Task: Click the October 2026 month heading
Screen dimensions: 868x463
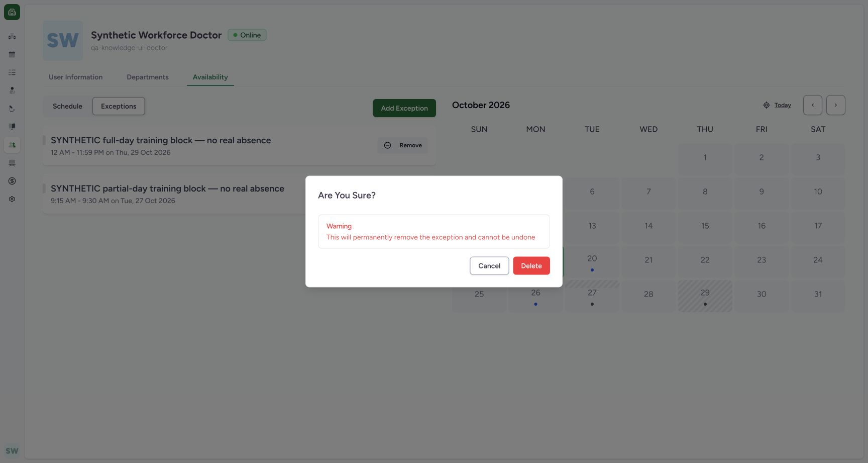Action: (481, 105)
